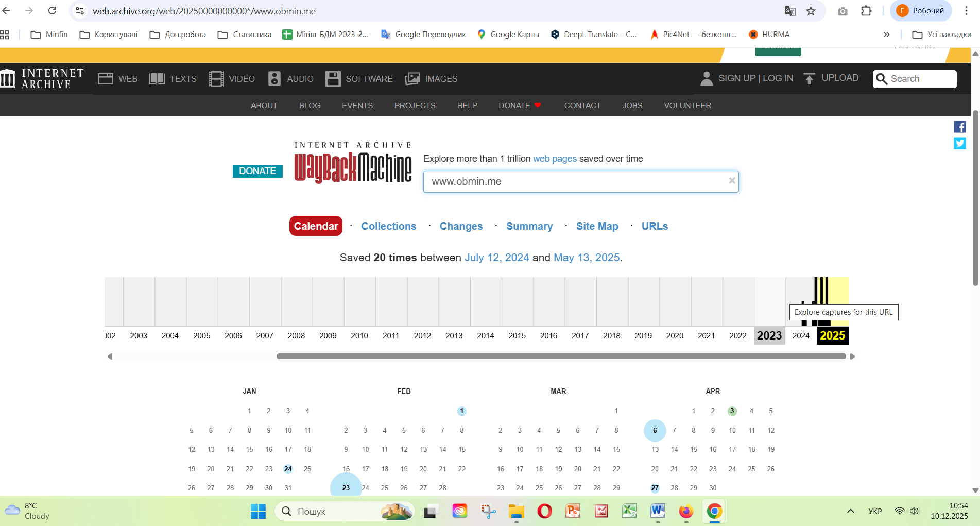This screenshot has width=980, height=526.
Task: Open the Усі закладки folder
Action: (x=941, y=35)
